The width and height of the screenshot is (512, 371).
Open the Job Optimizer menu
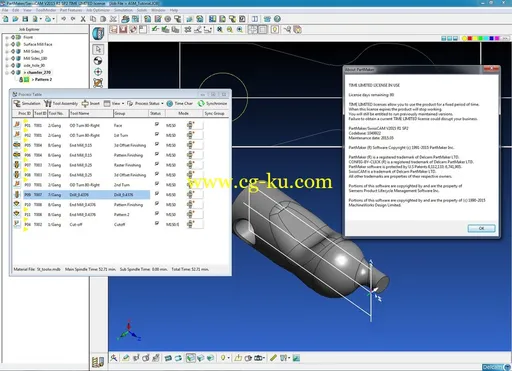tap(98, 10)
